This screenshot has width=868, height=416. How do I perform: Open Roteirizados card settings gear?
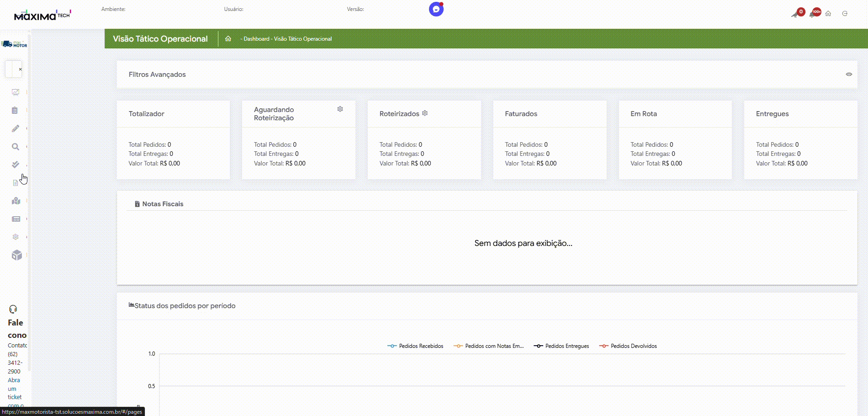[x=425, y=113]
